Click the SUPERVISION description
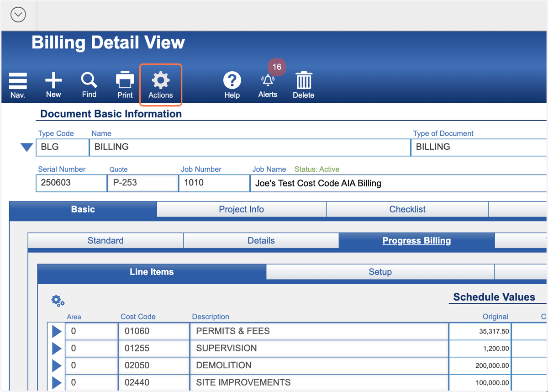 (319, 349)
